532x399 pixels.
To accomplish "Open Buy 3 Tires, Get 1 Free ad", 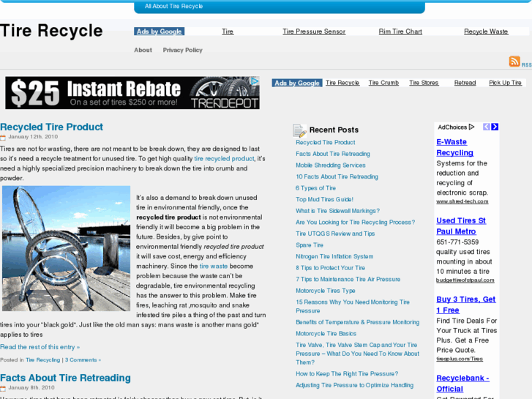I will (x=466, y=305).
